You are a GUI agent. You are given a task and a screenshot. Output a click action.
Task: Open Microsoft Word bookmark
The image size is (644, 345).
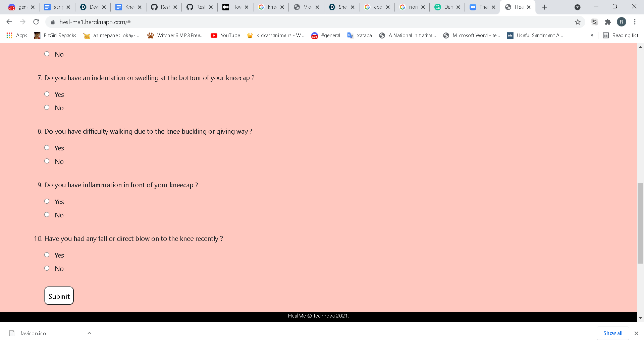coord(472,36)
